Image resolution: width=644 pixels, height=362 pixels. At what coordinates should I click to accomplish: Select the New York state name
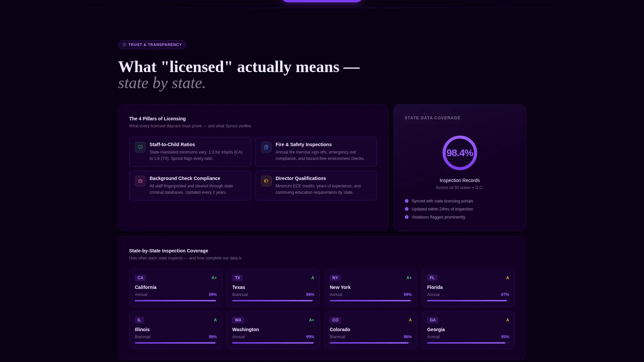point(340,287)
